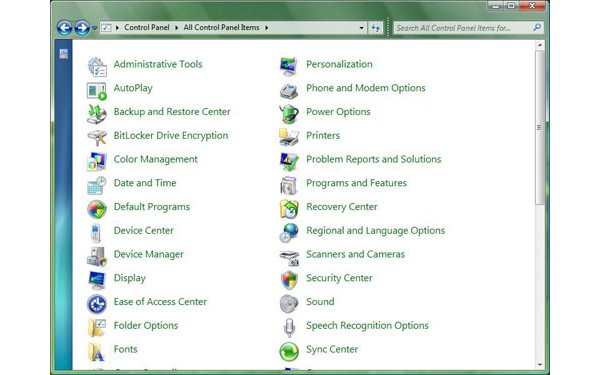Click the Control Panel breadcrumb
600x375 pixels.
click(x=147, y=28)
